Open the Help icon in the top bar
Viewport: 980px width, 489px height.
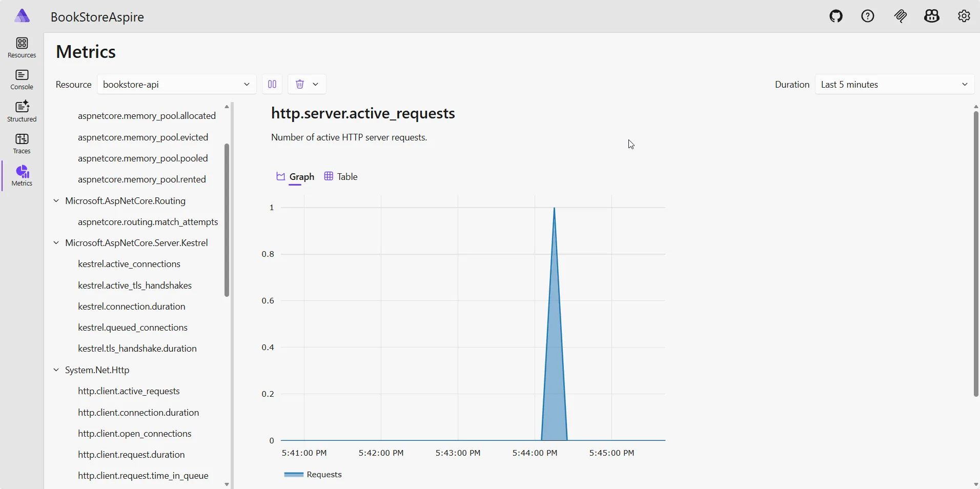click(x=868, y=16)
